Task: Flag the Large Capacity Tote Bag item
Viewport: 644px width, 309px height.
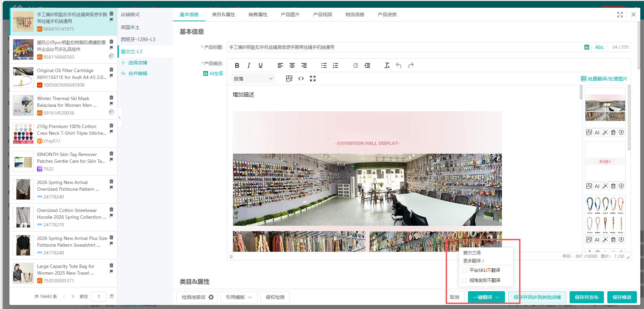Action: click(x=111, y=271)
